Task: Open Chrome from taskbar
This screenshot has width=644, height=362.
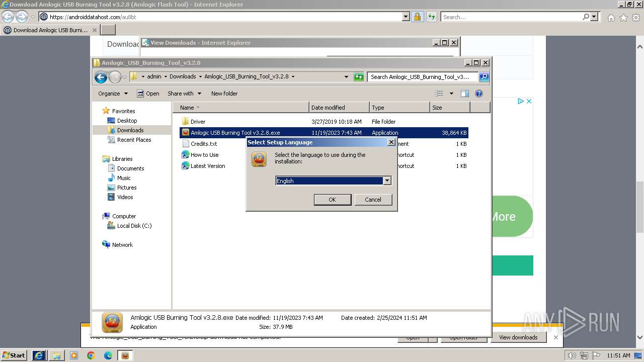Action: pyautogui.click(x=91, y=355)
